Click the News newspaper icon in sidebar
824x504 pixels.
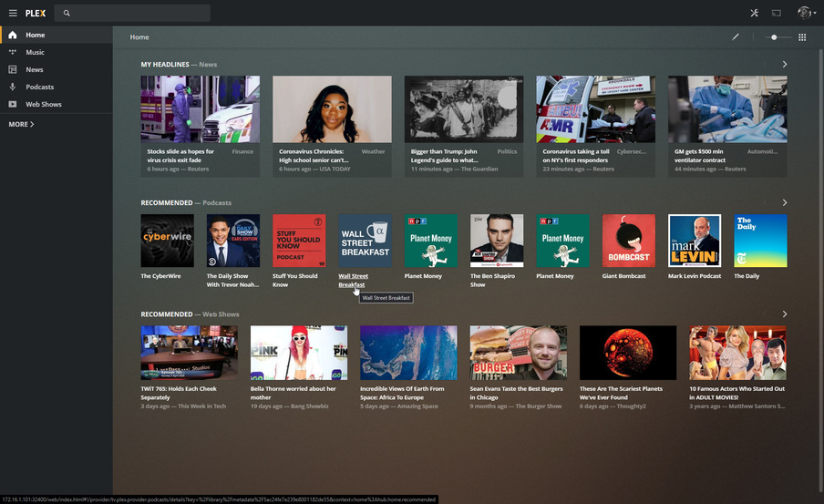coord(13,69)
